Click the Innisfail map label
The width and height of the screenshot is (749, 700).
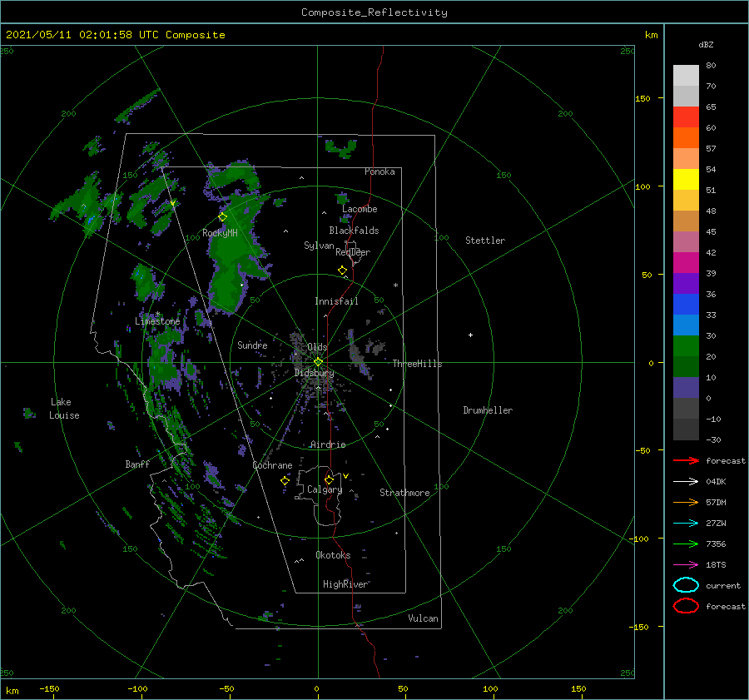(x=336, y=301)
